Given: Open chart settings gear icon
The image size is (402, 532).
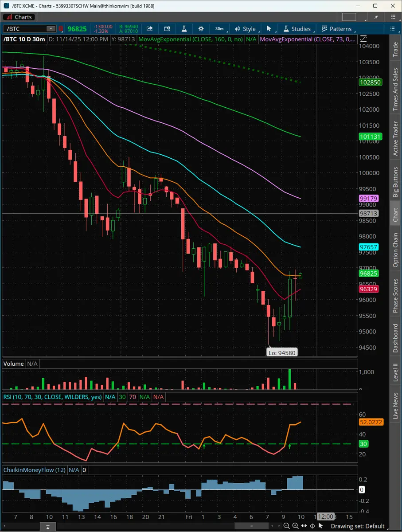Looking at the screenshot, I should pyautogui.click(x=201, y=29).
